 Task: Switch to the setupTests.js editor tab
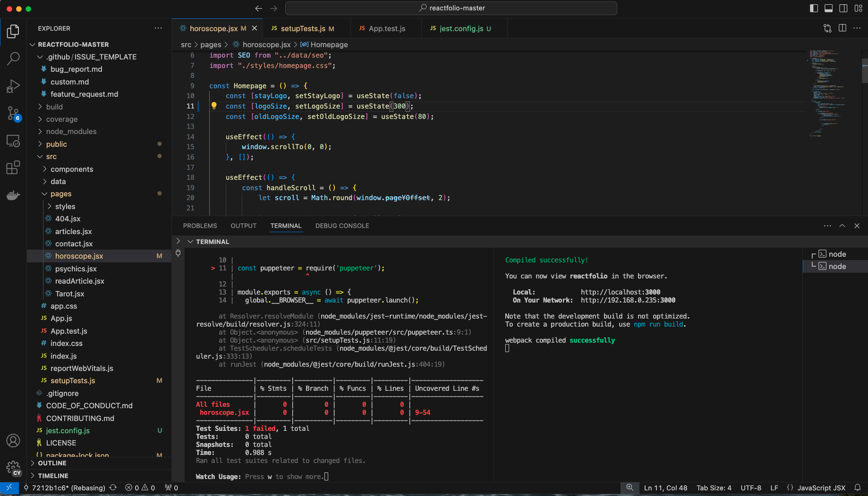click(x=303, y=28)
